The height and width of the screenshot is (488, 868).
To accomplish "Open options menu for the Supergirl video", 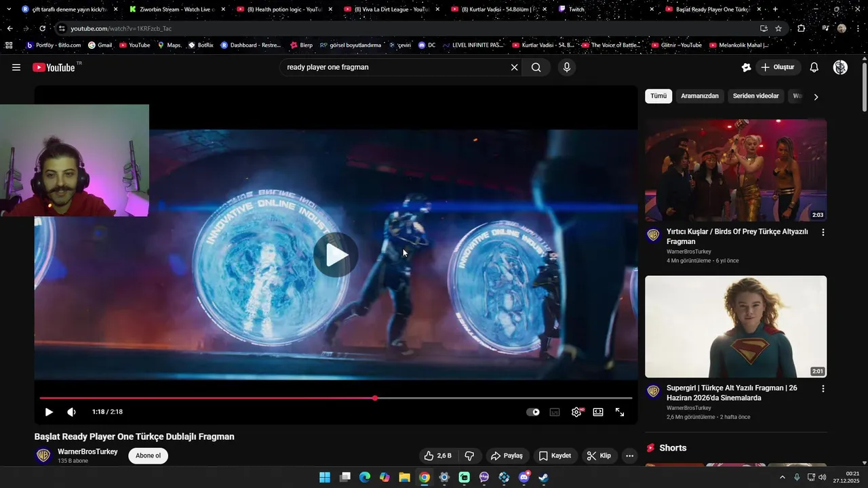I will [x=823, y=389].
